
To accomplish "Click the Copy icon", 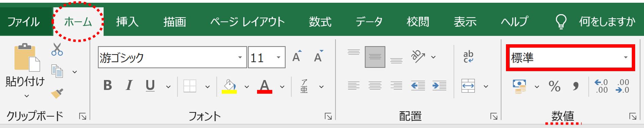I will [x=57, y=71].
